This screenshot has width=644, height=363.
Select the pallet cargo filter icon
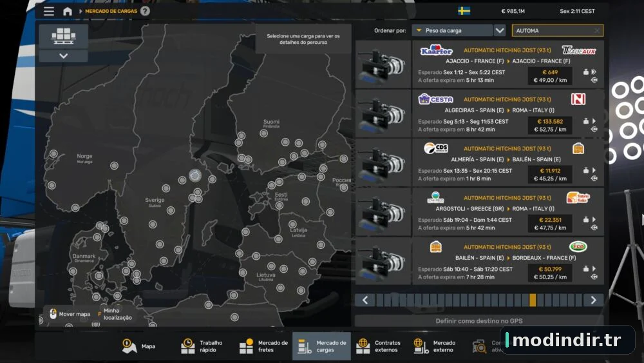click(x=63, y=36)
